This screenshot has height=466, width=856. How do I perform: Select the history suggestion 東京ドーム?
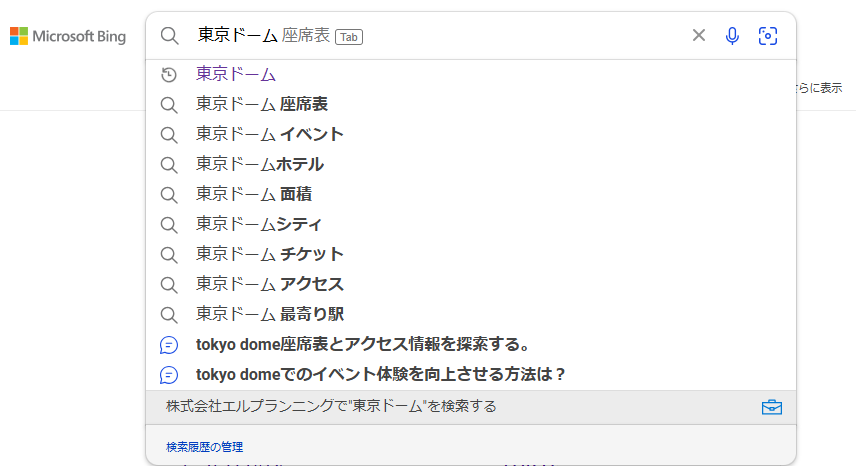click(x=471, y=74)
